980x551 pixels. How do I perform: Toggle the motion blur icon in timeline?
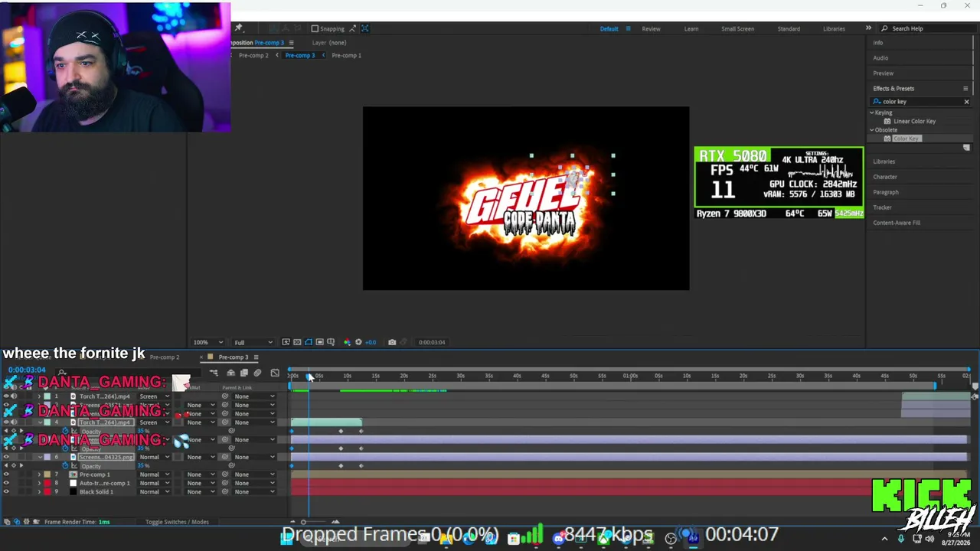pos(257,373)
